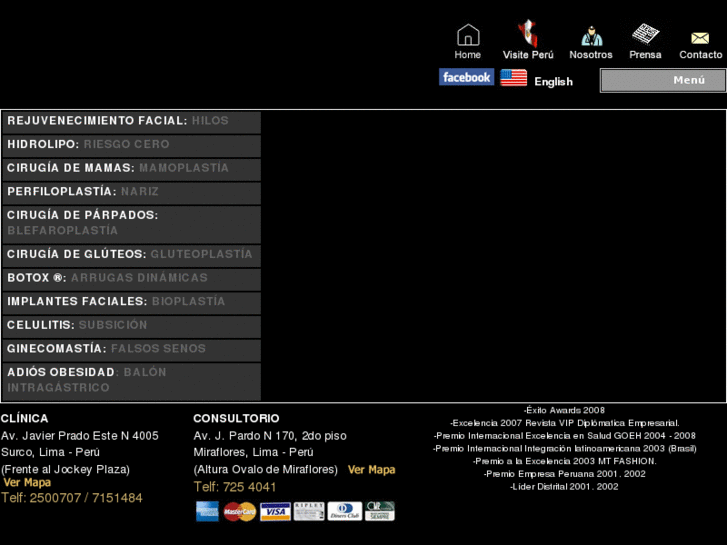Open Cirugía de Glúteos: Gluteoplastía
Screen dimensions: 727x545
132,256
